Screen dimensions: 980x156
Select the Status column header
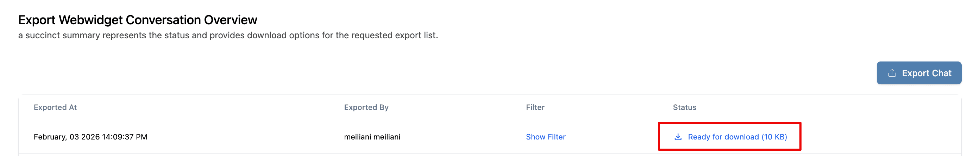(x=684, y=108)
